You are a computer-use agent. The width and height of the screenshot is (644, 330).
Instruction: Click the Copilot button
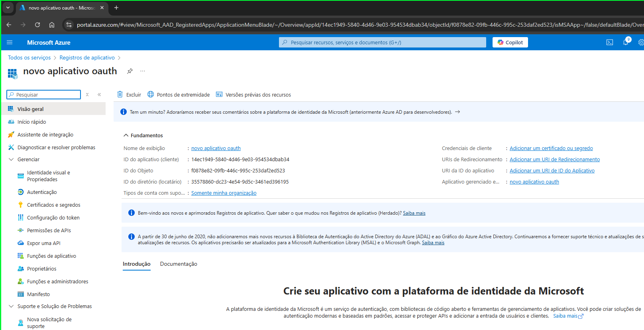510,42
